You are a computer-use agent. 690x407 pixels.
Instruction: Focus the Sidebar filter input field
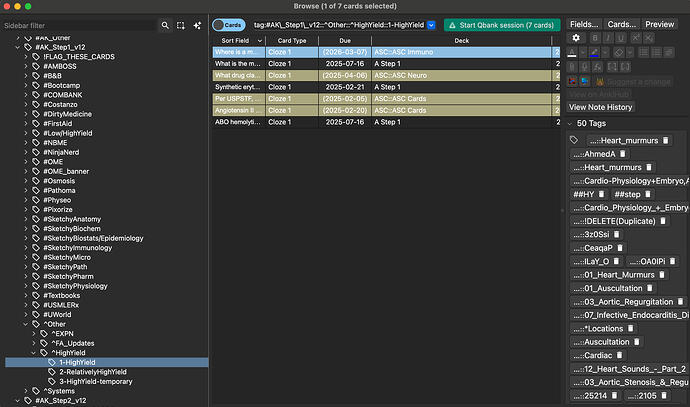(x=79, y=26)
